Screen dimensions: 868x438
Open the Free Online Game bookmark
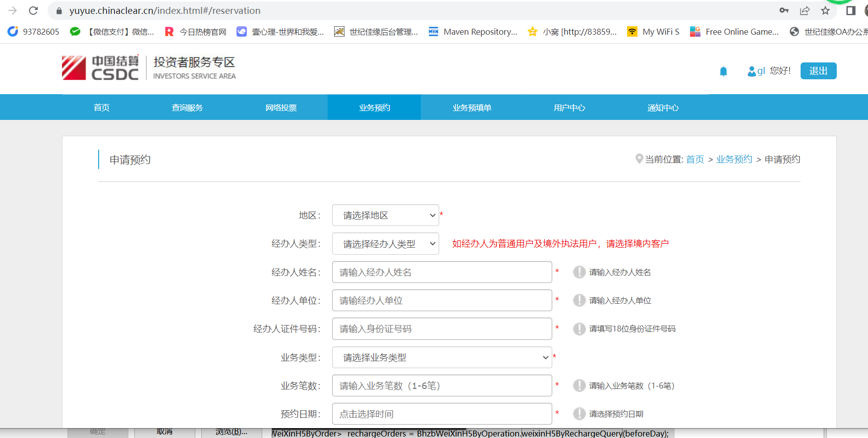(735, 32)
